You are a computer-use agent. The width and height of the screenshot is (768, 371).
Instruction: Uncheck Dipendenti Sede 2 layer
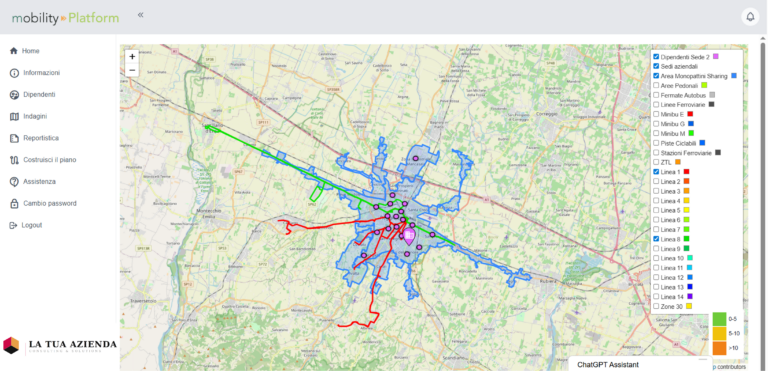pos(656,57)
